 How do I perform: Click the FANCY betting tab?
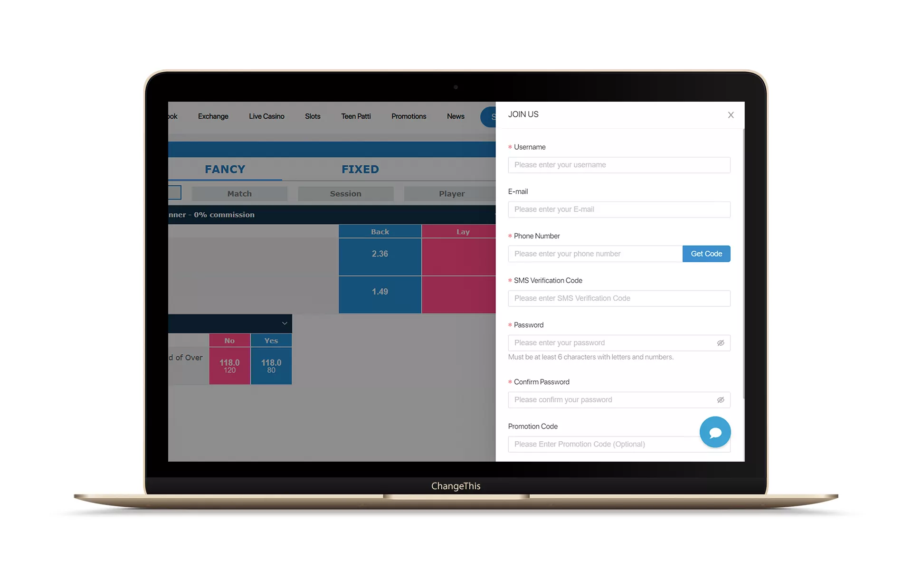point(225,168)
